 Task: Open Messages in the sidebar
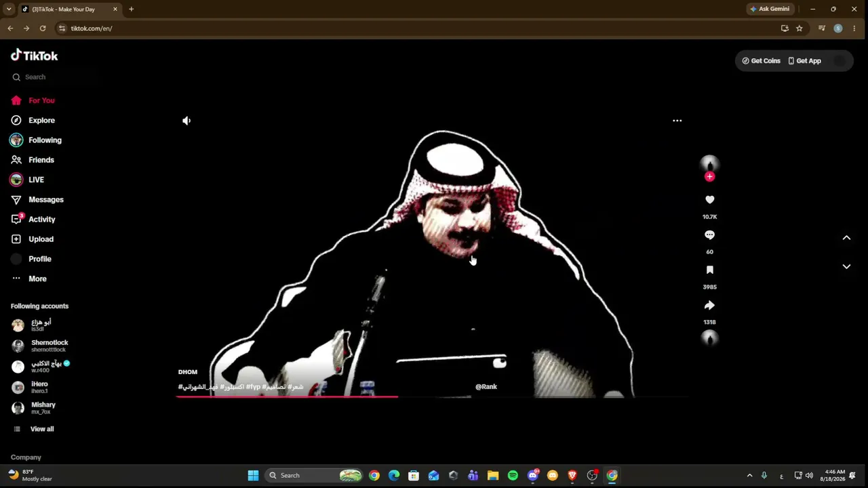click(38, 199)
